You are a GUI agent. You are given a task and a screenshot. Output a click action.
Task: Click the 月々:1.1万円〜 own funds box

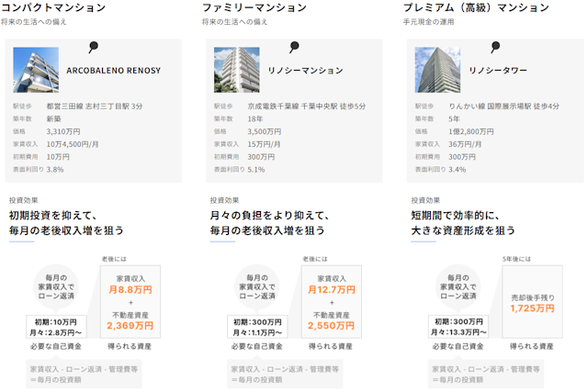pos(257,327)
